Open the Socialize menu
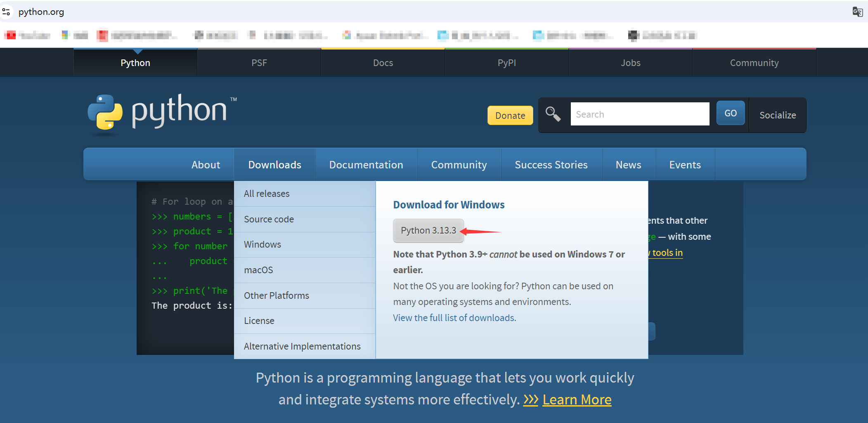The width and height of the screenshot is (868, 423). click(778, 115)
